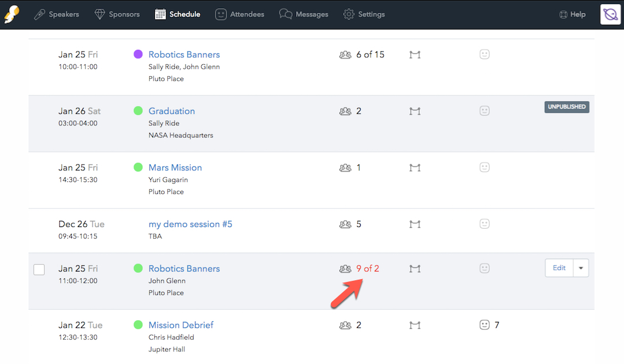
Task: Click the smiley Attendees icon
Action: [x=221, y=14]
